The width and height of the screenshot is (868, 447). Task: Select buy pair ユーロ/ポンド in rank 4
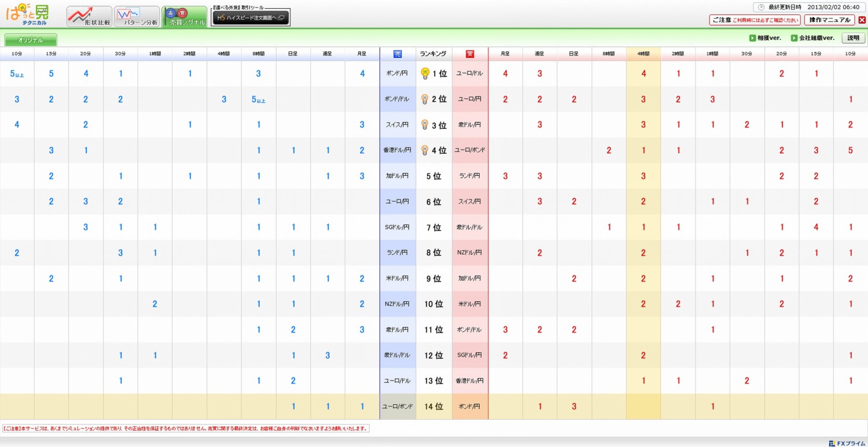click(470, 150)
